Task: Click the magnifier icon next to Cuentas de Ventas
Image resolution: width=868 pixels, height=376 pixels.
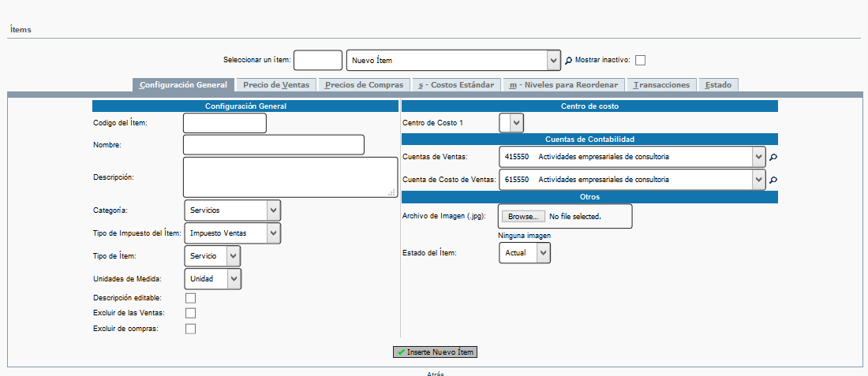Action: [773, 158]
